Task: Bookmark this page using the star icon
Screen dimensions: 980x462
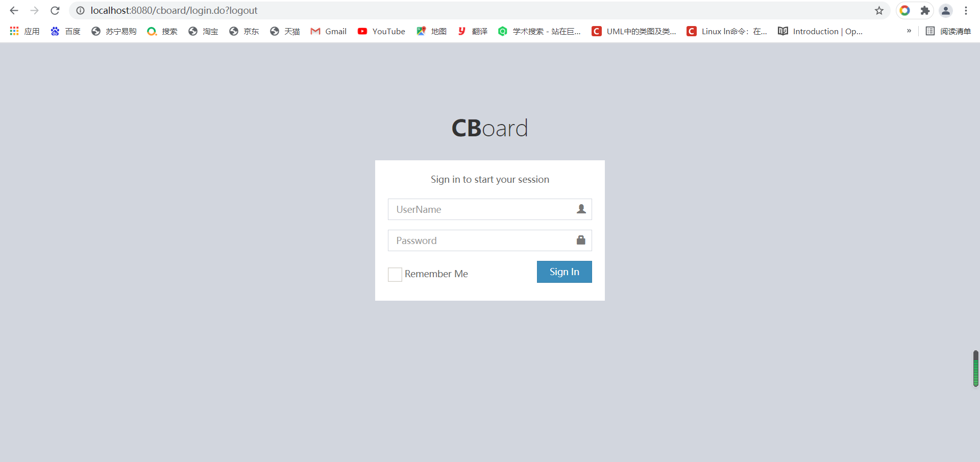Action: pos(879,10)
